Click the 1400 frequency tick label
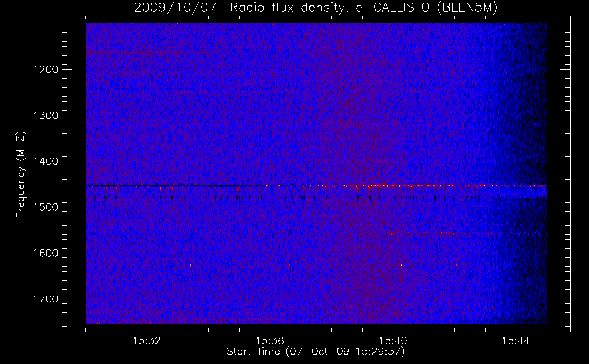Image resolution: width=589 pixels, height=364 pixels. tap(46, 161)
